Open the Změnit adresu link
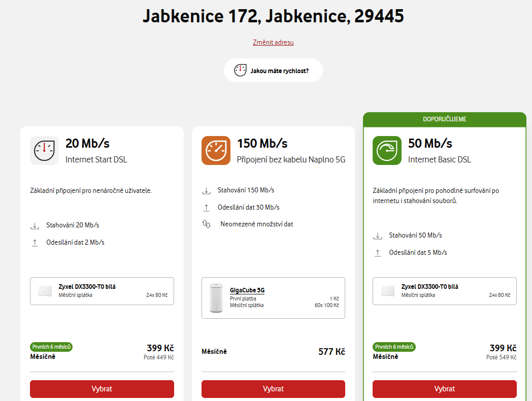532x401 pixels. (273, 42)
